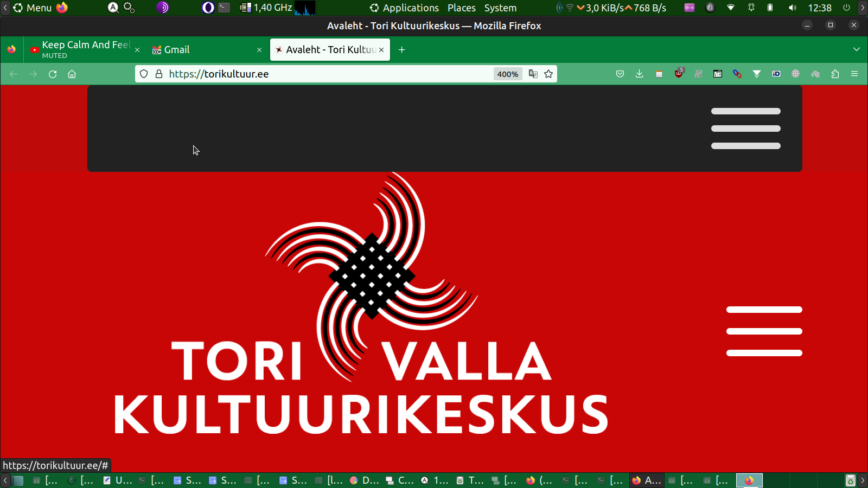The width and height of the screenshot is (868, 488).
Task: List all tabs dropdown
Action: point(857,49)
